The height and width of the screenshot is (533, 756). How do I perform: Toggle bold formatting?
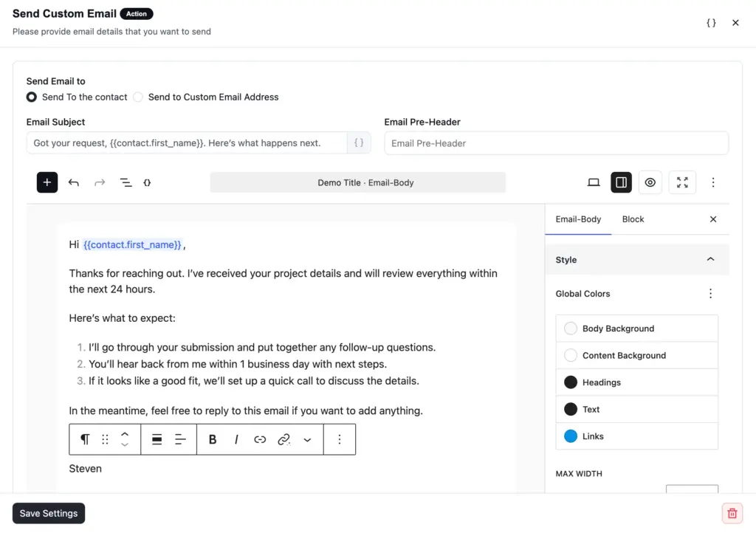pos(213,439)
